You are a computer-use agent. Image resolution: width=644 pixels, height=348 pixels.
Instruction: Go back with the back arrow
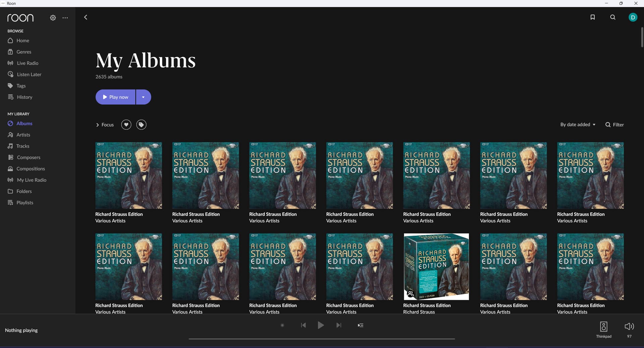point(86,17)
